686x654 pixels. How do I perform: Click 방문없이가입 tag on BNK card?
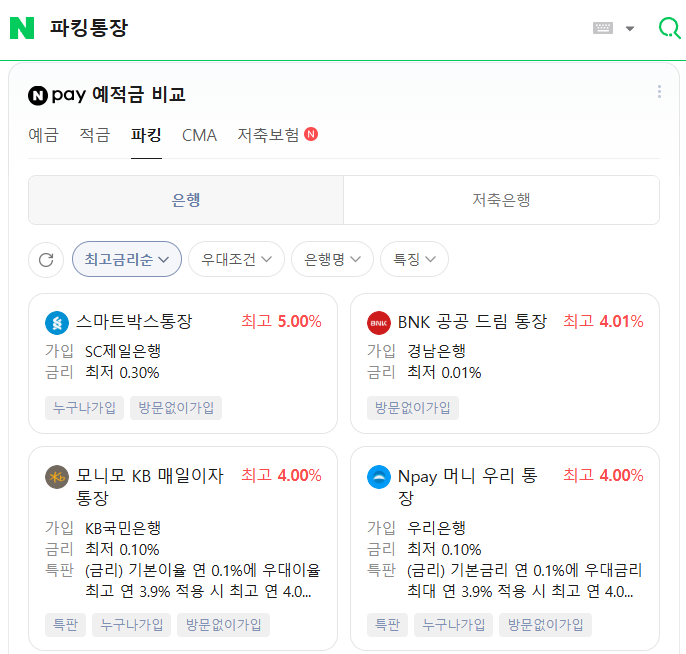[413, 408]
